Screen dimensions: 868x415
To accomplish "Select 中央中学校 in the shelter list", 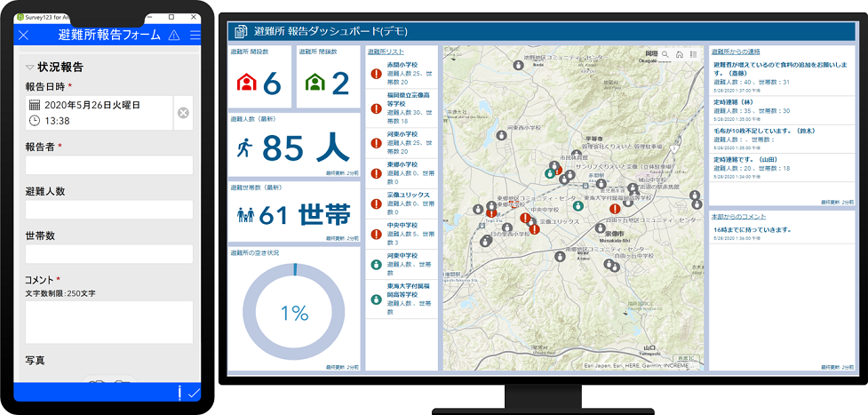I will 402,234.
